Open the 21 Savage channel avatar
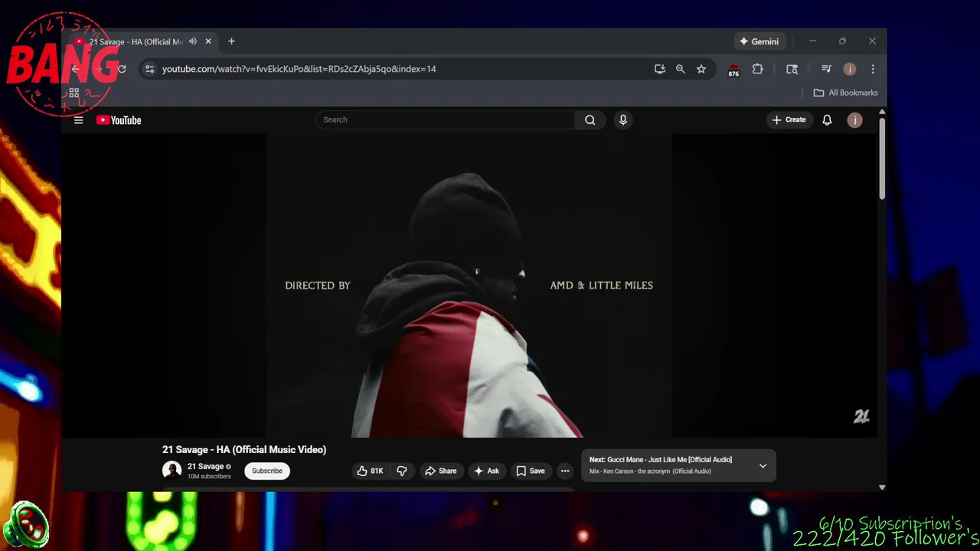Image resolution: width=980 pixels, height=551 pixels. pos(171,470)
